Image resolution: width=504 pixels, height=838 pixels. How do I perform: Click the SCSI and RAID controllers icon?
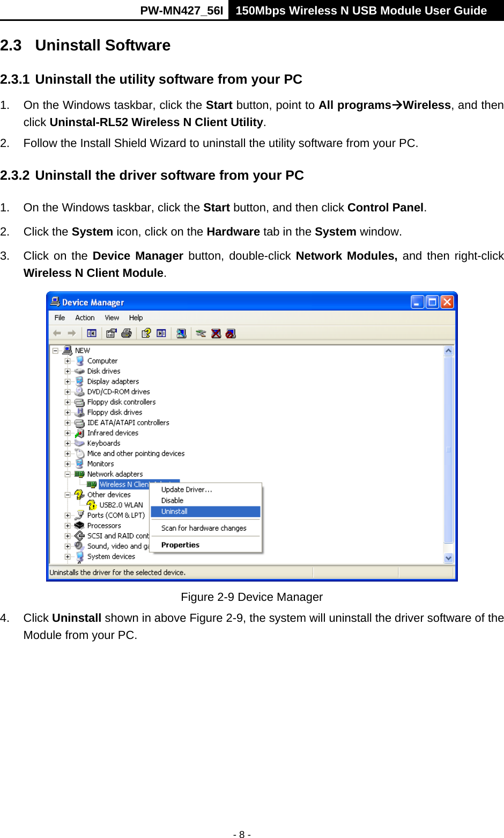(80, 536)
